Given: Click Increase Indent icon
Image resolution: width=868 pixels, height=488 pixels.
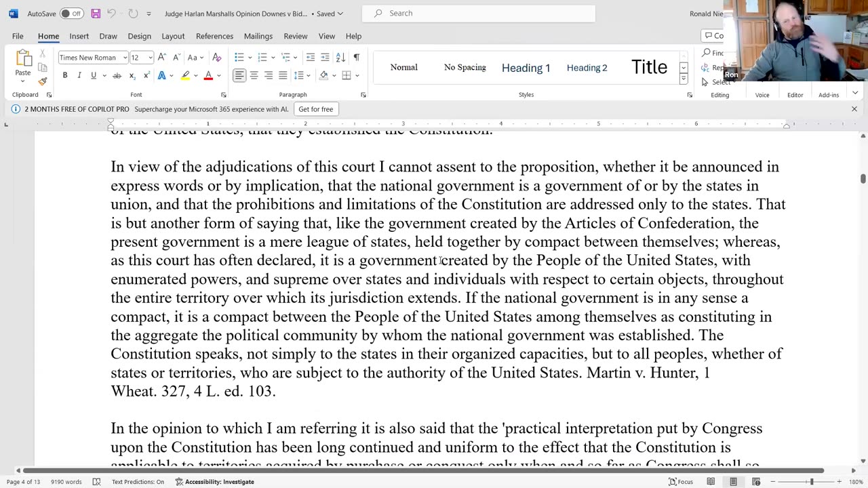Looking at the screenshot, I should (x=325, y=58).
